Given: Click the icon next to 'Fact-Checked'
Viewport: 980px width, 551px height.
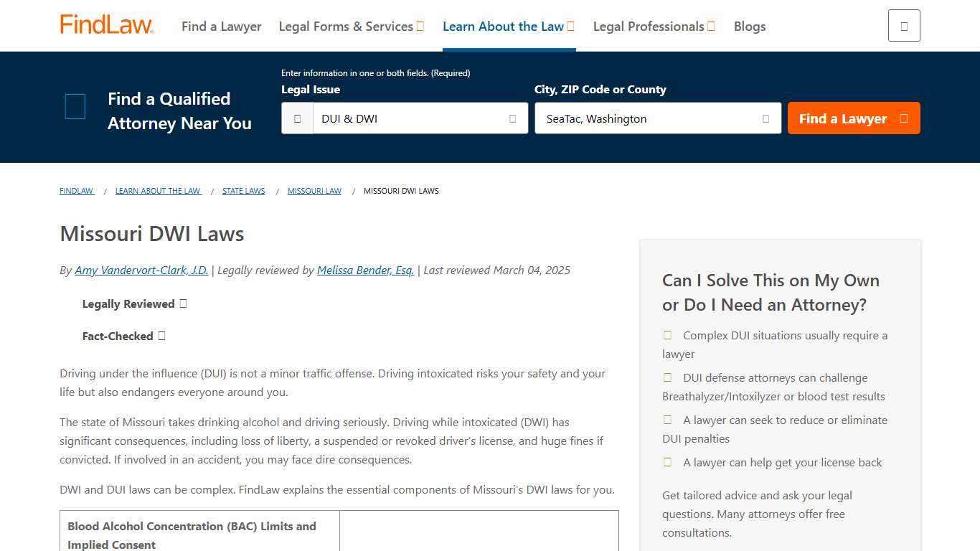Looking at the screenshot, I should pos(161,335).
